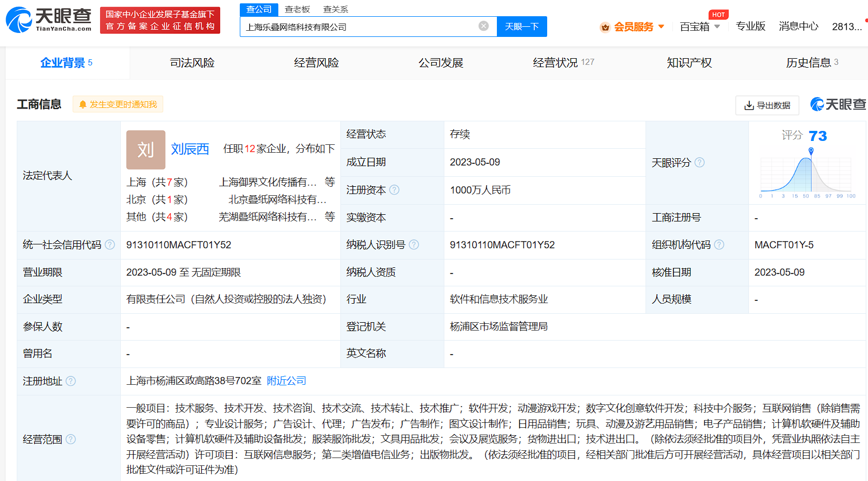Open the 司法风险 tab

192,63
